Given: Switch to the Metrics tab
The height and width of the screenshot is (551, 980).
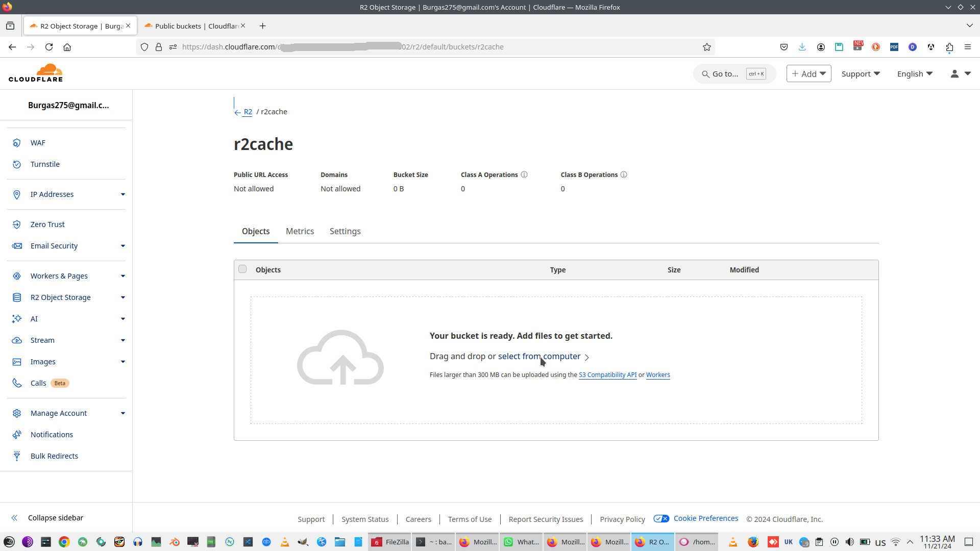Looking at the screenshot, I should tap(300, 232).
